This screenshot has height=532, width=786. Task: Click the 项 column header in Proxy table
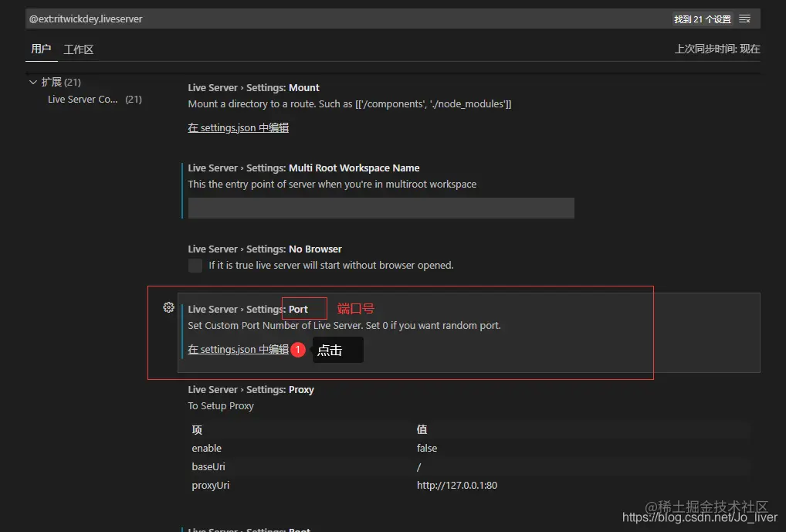[197, 430]
